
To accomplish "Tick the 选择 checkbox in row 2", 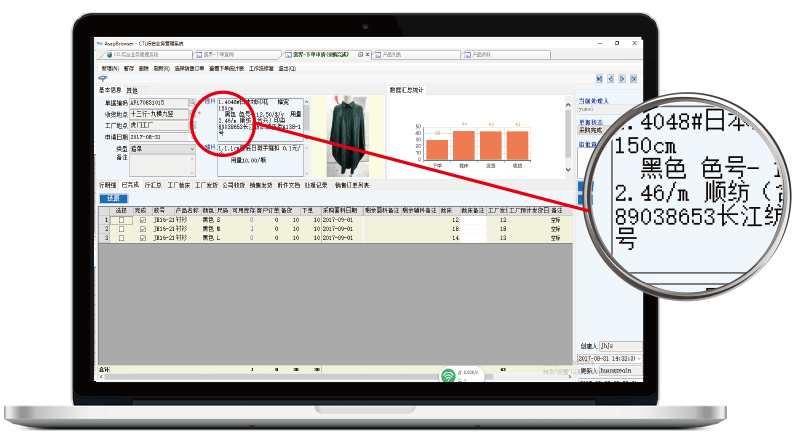I will [x=121, y=229].
